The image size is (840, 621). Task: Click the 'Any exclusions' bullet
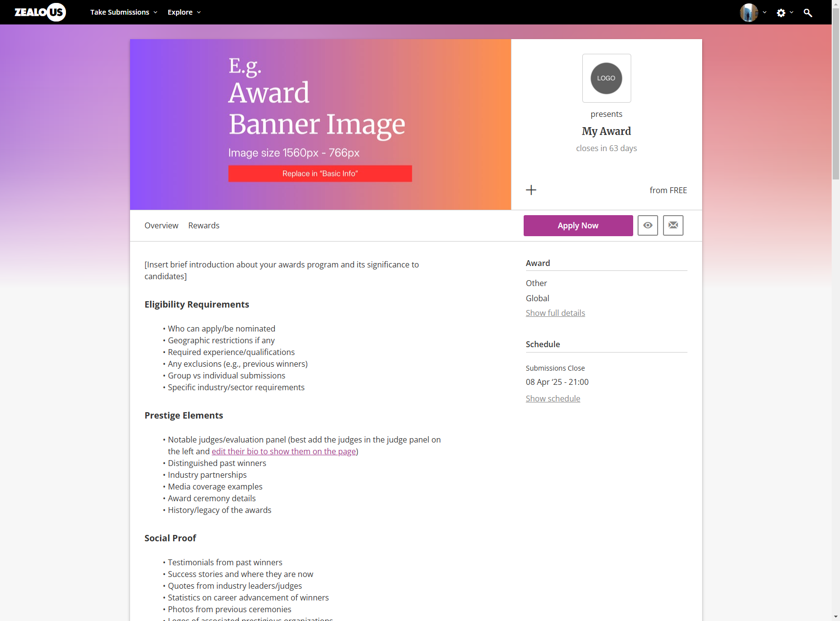[x=238, y=364]
